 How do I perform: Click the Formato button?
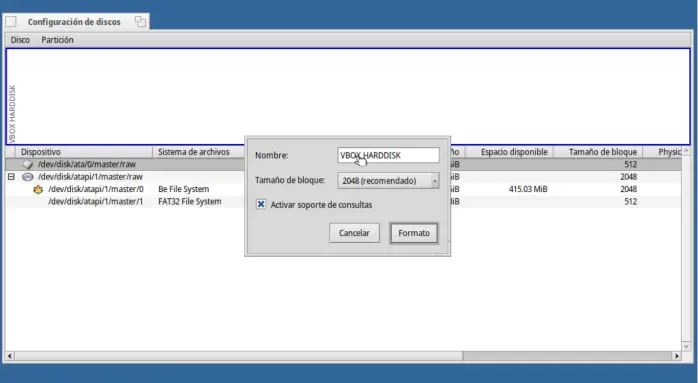414,233
